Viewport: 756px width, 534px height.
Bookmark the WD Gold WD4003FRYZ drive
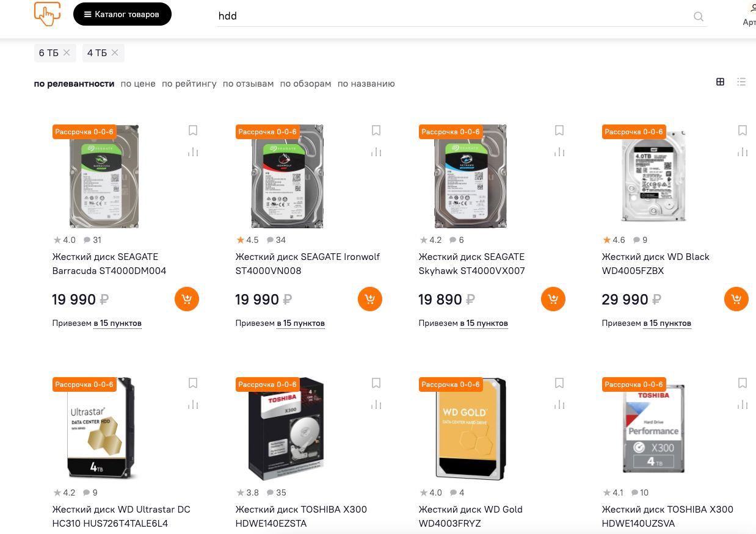(559, 383)
